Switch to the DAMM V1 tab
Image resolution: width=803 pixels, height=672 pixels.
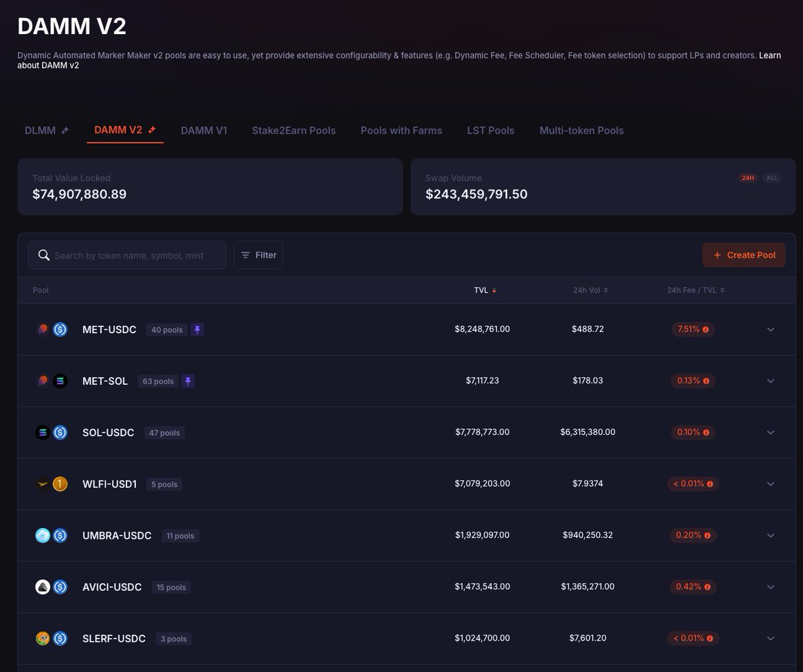204,131
